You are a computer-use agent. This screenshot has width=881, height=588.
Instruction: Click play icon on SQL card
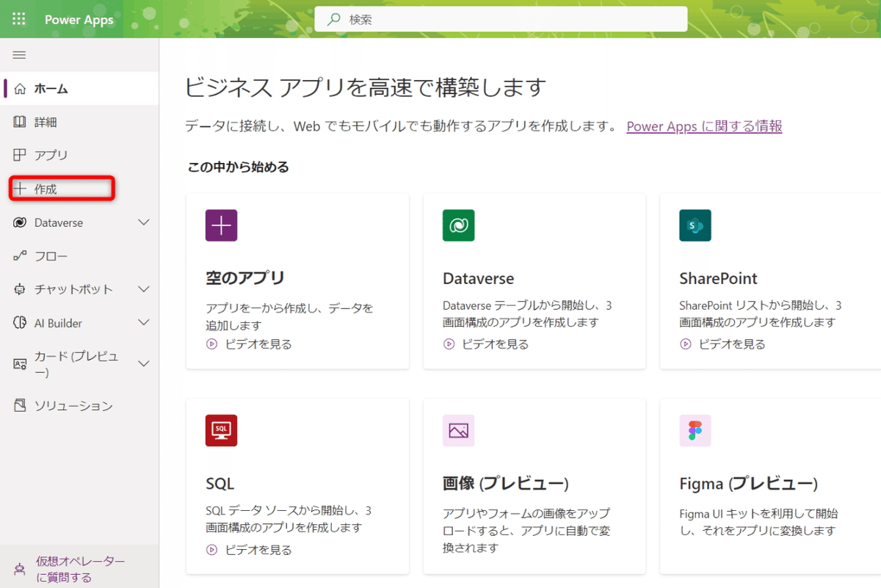tap(212, 549)
